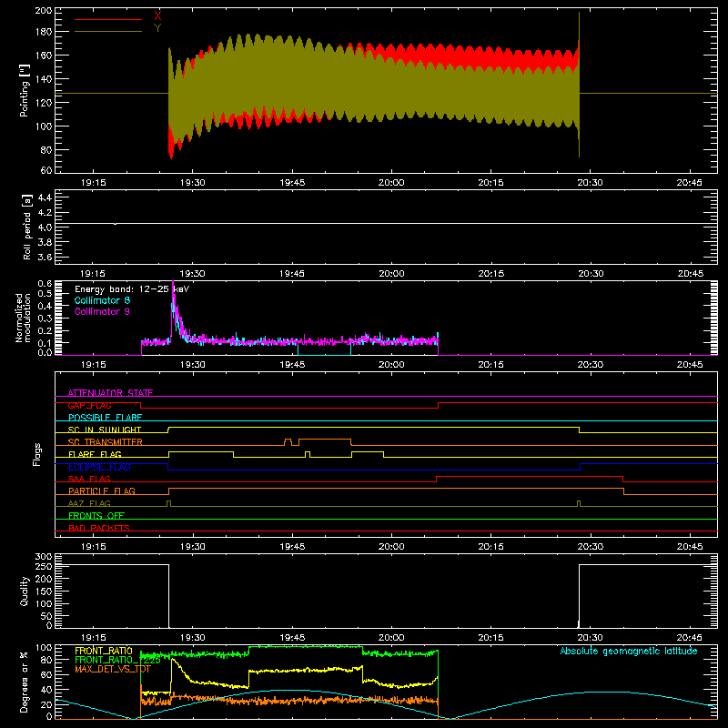Click the green FRONTS_OFF label
Viewport: 728px width, 728px height.
tap(96, 515)
